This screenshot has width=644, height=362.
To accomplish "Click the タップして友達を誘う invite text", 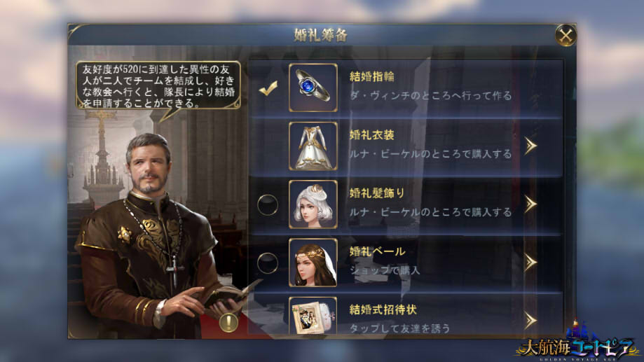I will (399, 328).
